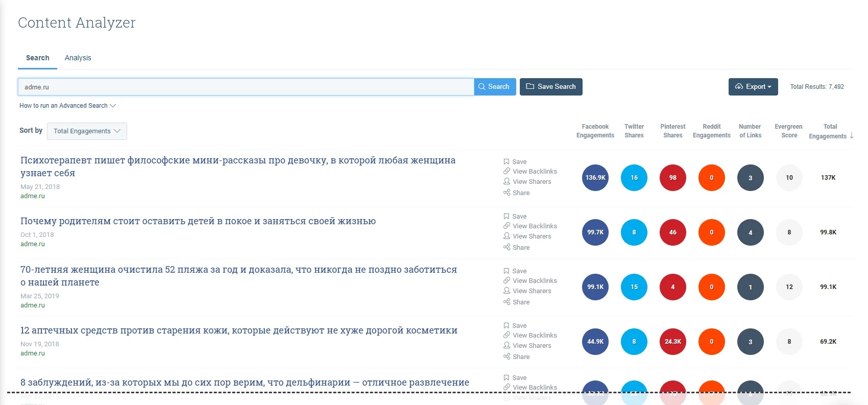This screenshot has width=868, height=405.
Task: Click the 99.7K Facebook engagements circle
Action: pos(595,232)
